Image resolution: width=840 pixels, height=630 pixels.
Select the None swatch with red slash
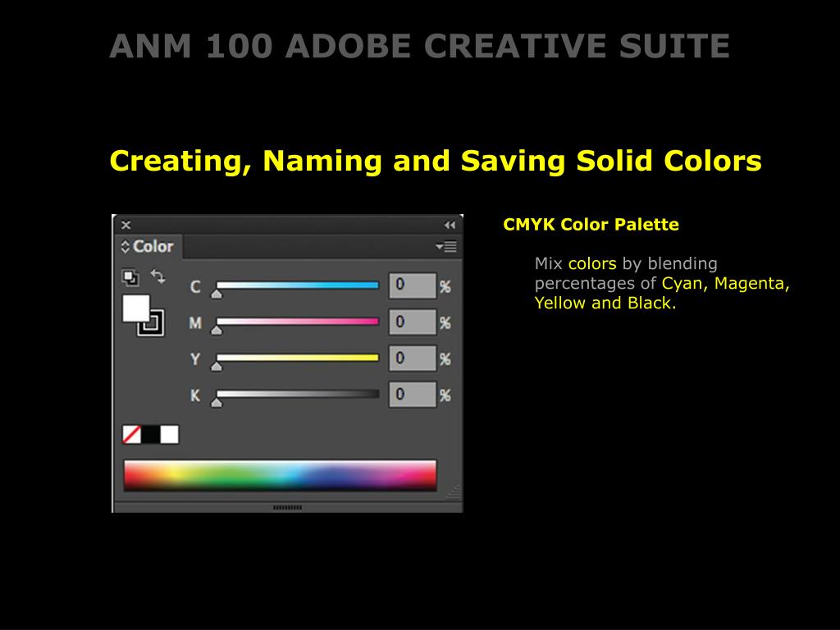pos(132,435)
